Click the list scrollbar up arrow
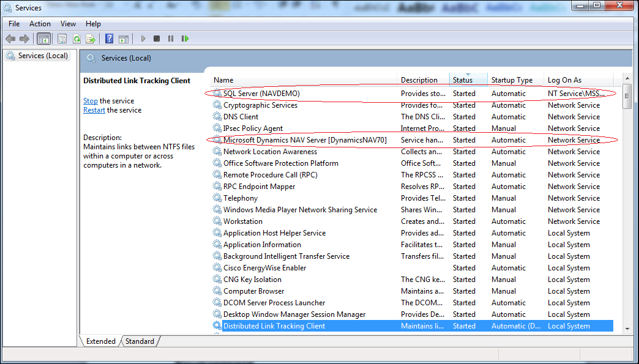639x364 pixels. pyautogui.click(x=627, y=78)
